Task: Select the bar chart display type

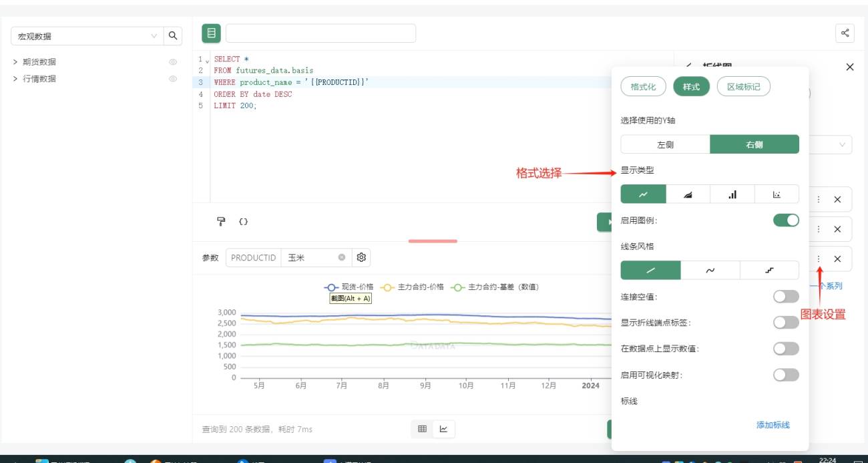Action: [x=732, y=194]
